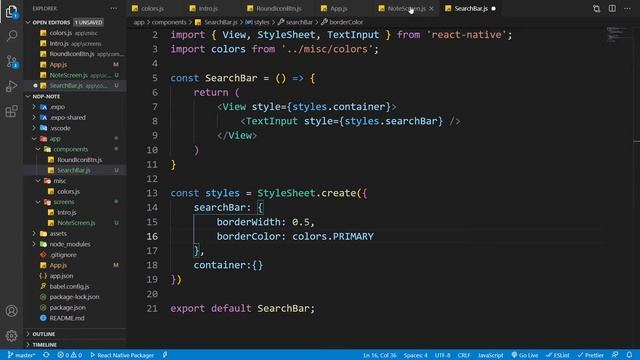The image size is (640, 360).
Task: Open the Extensions view icon
Action: pos(11,111)
